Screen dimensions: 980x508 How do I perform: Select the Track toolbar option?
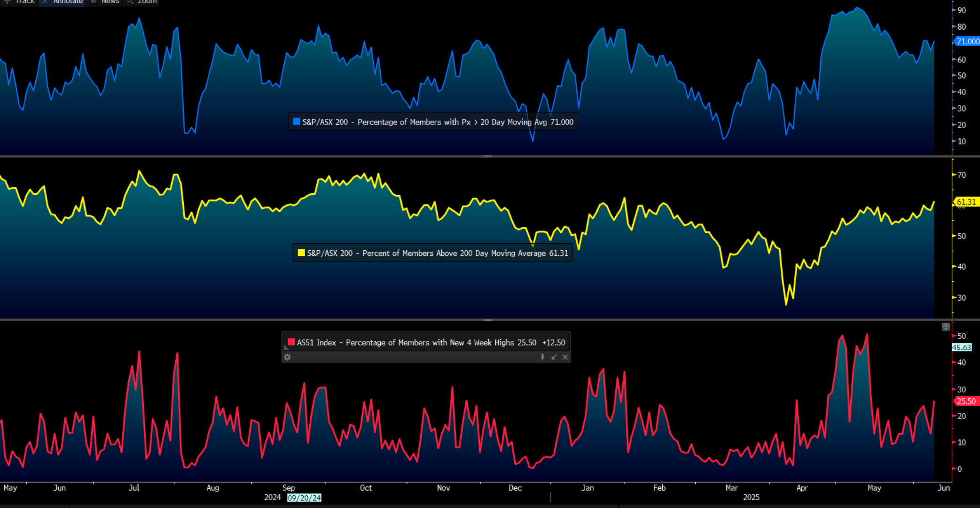pyautogui.click(x=25, y=2)
